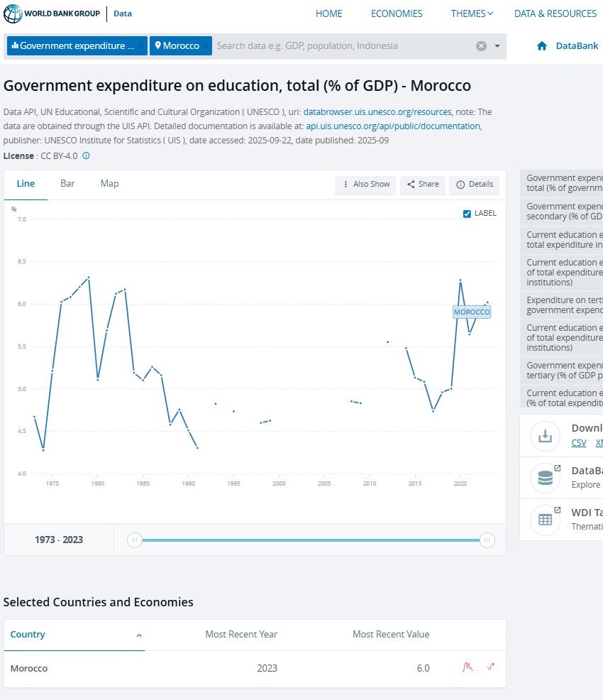Click the DataBank home icon
The height and width of the screenshot is (700, 603).
point(542,46)
